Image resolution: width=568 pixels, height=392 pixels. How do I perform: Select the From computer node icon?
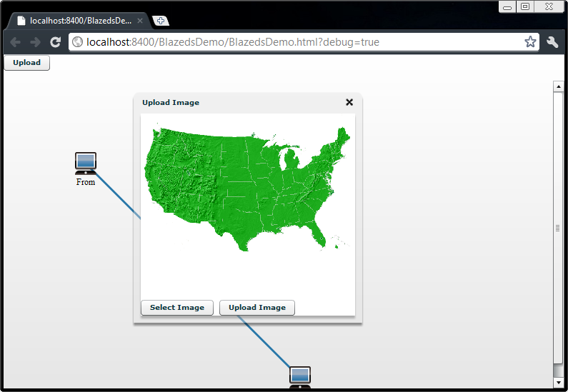tap(86, 164)
